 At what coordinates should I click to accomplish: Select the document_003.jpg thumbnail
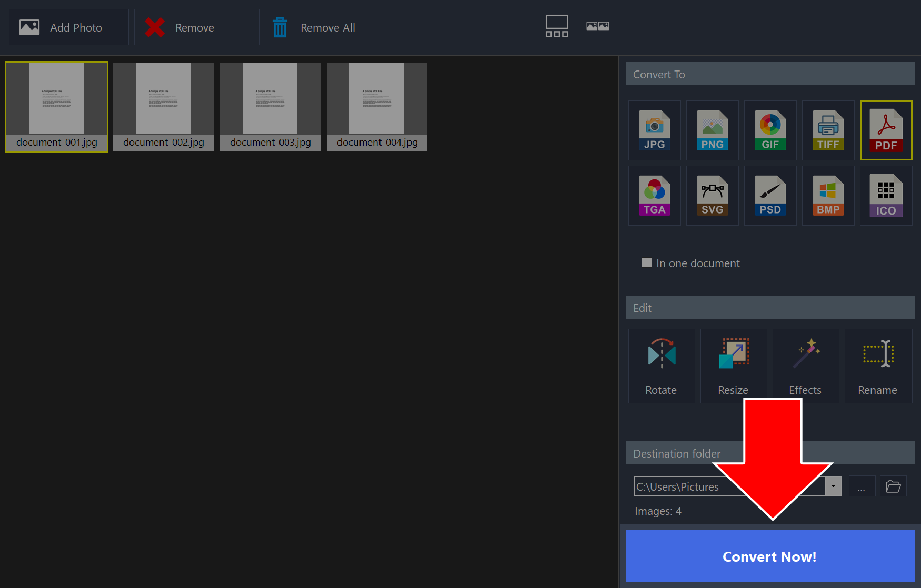(270, 107)
